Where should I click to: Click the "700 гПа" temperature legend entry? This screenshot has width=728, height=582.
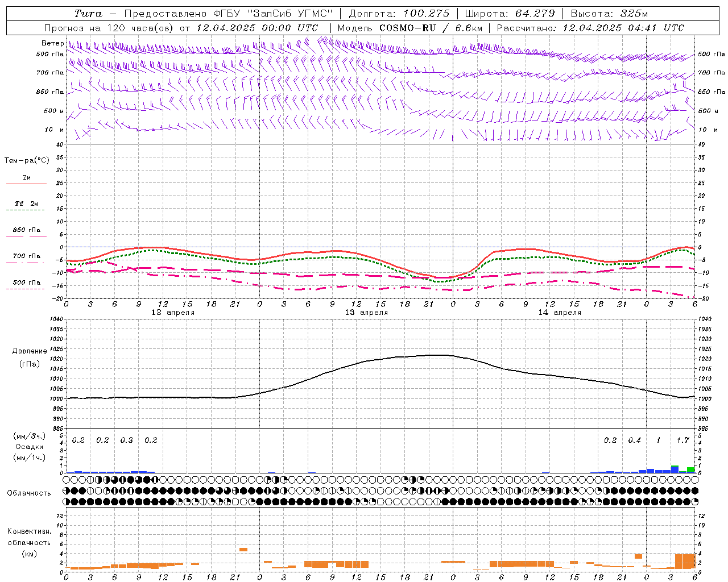click(x=27, y=256)
